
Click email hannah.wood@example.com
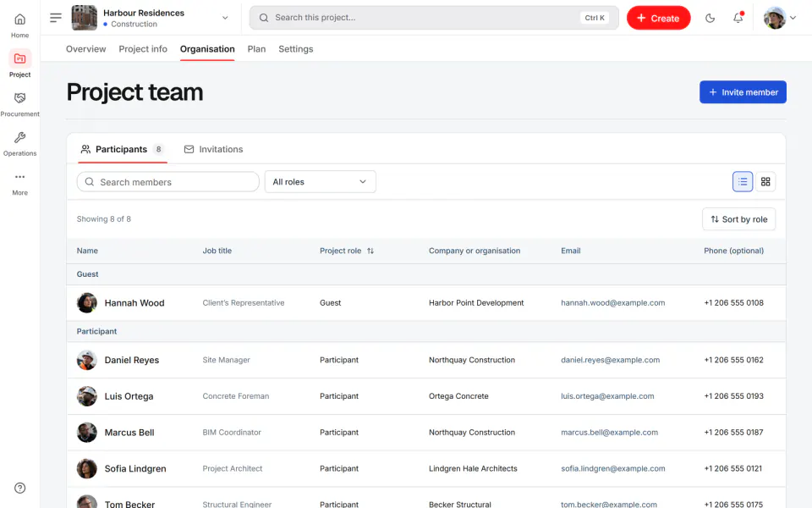click(612, 303)
